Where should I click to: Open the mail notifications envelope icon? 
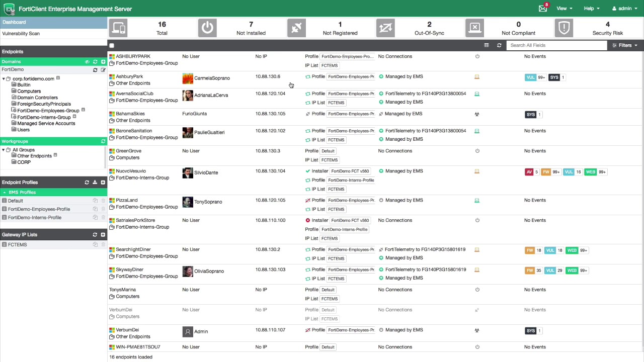[x=542, y=9]
